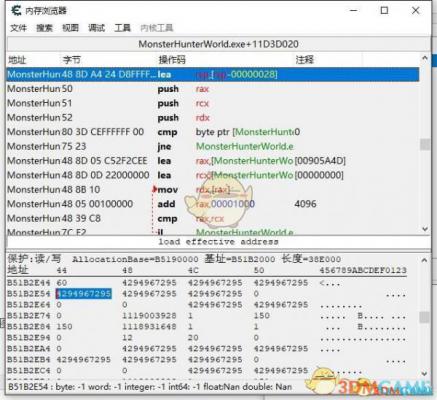The image size is (437, 400).
Task: Select the add rax,00001000 instruction row
Action: click(213, 204)
